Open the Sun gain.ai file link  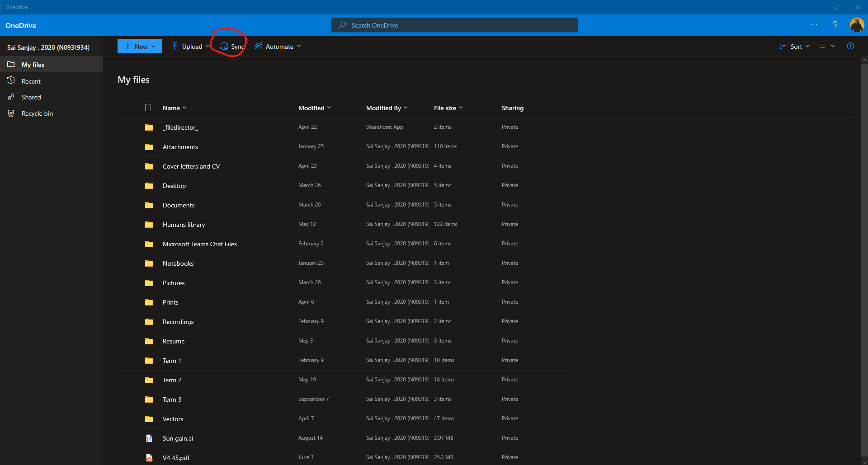coord(178,438)
